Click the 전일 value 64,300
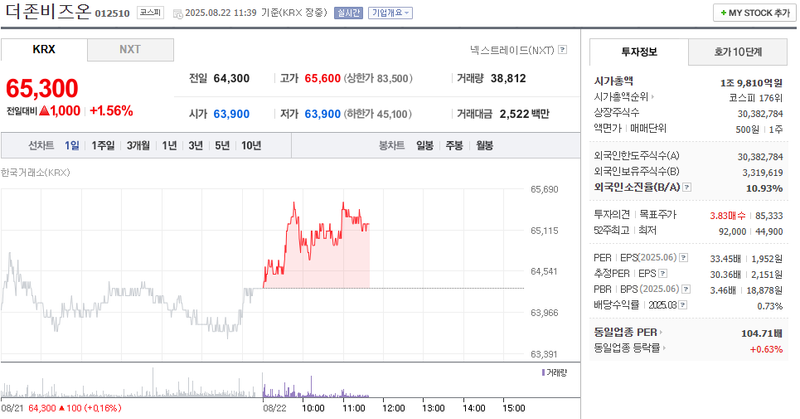This screenshot has width=800, height=419. [232, 79]
